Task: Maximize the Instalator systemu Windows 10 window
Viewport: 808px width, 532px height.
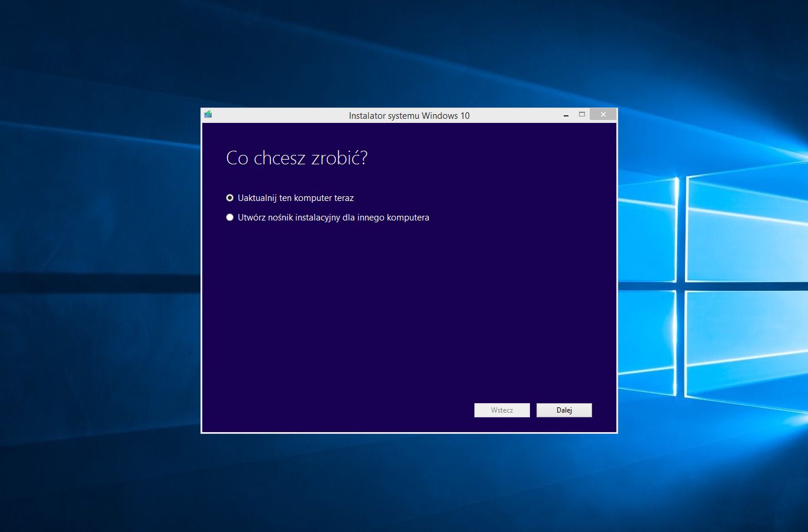Action: coord(582,115)
